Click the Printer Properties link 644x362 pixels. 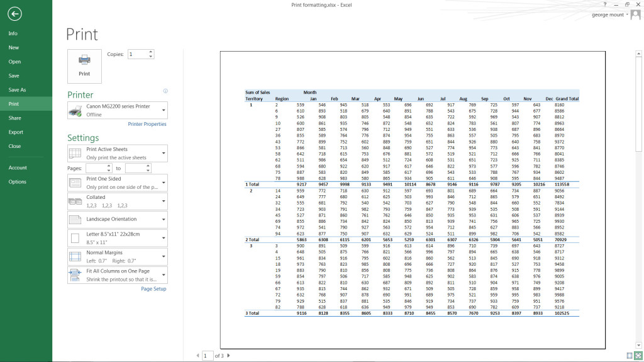point(147,124)
